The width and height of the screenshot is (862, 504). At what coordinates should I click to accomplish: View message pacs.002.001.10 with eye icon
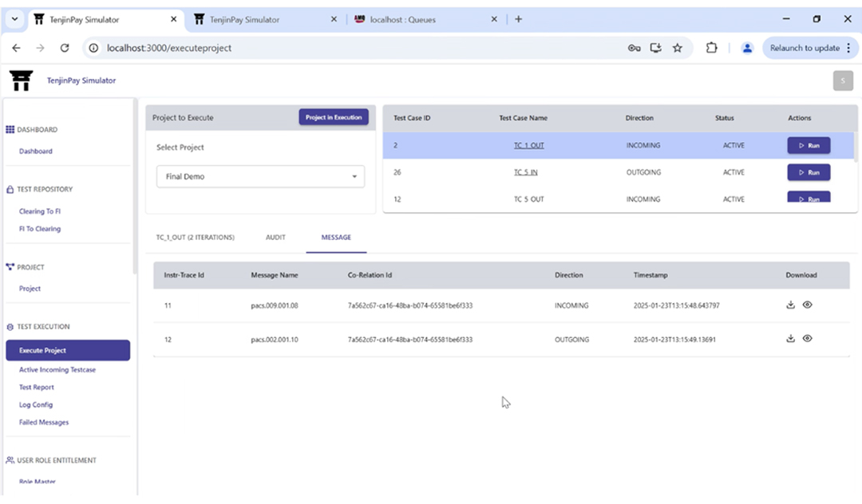tap(807, 338)
